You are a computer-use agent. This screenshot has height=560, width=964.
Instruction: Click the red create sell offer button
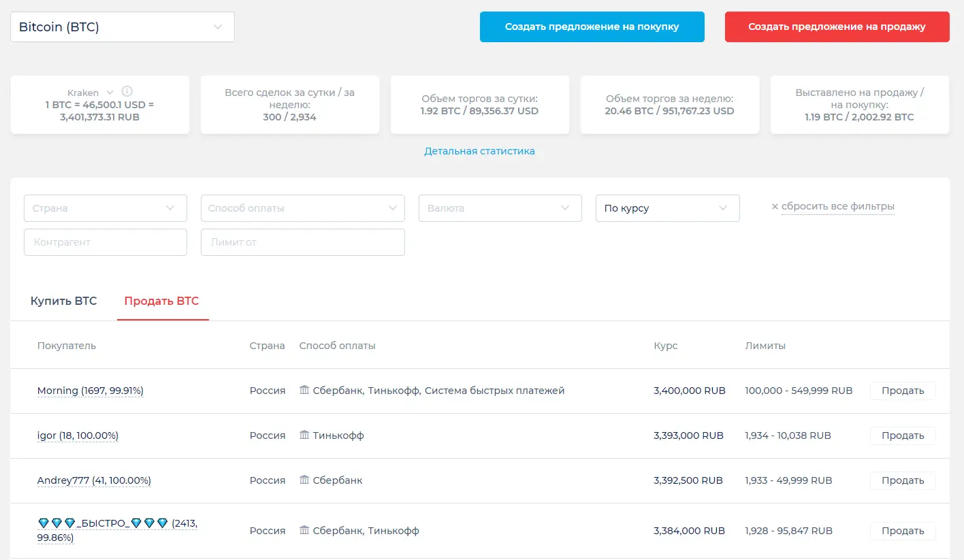[x=837, y=27]
